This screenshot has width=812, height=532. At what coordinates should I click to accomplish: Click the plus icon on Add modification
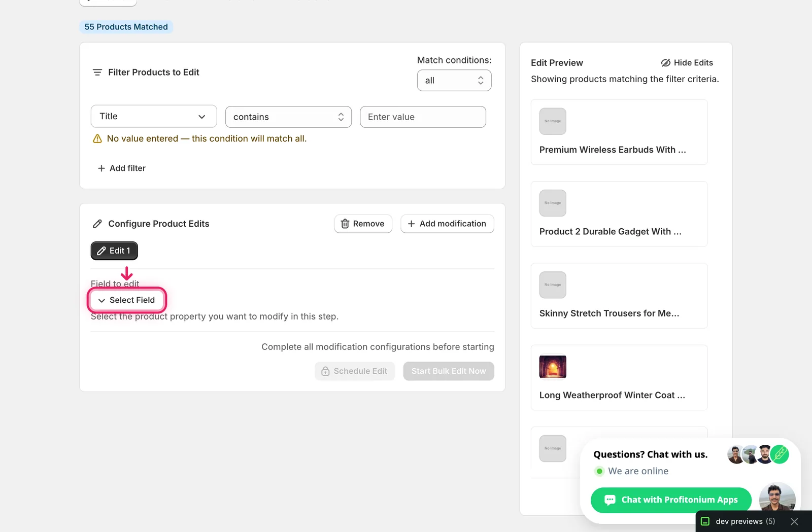(412, 224)
